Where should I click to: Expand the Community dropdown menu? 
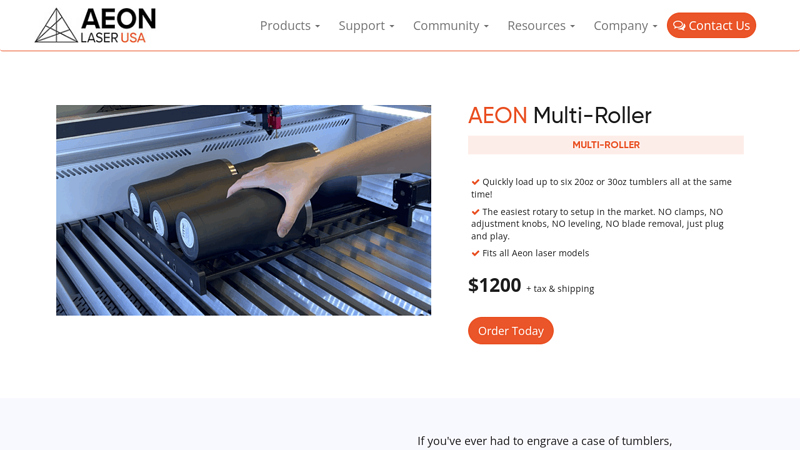(451, 26)
